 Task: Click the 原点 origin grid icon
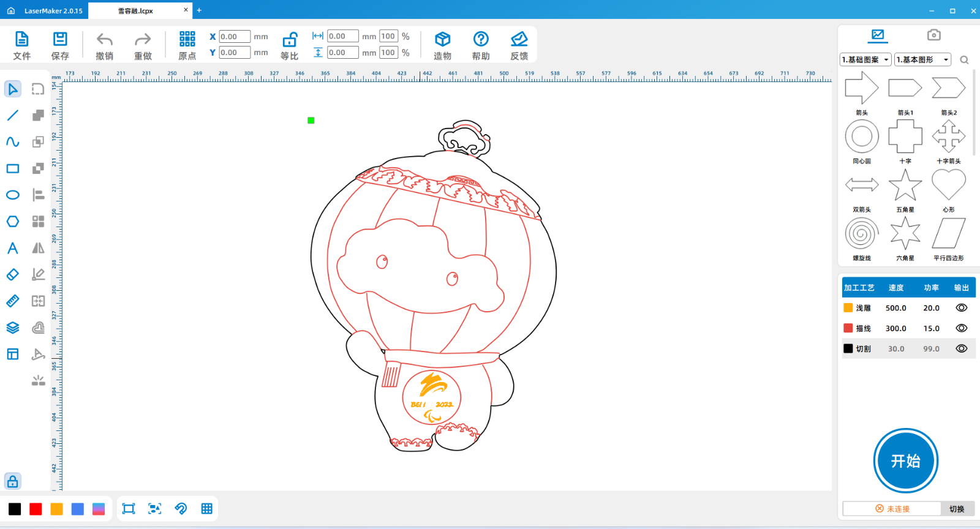click(x=187, y=40)
